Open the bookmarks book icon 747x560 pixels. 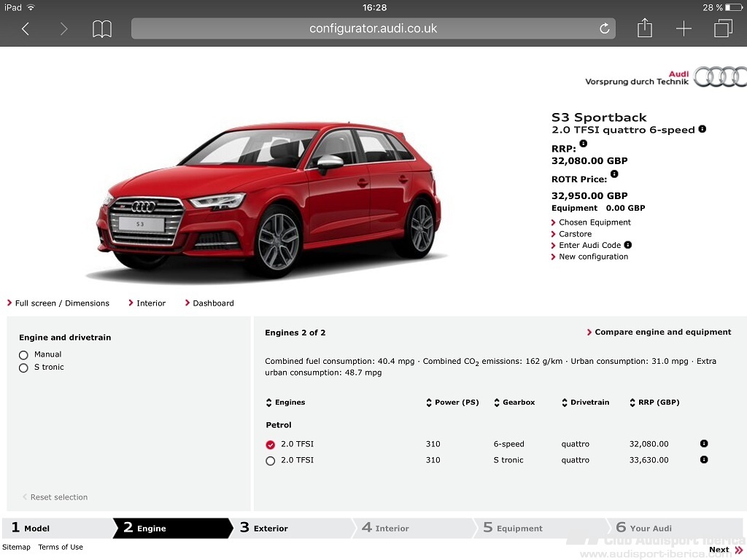coord(102,28)
